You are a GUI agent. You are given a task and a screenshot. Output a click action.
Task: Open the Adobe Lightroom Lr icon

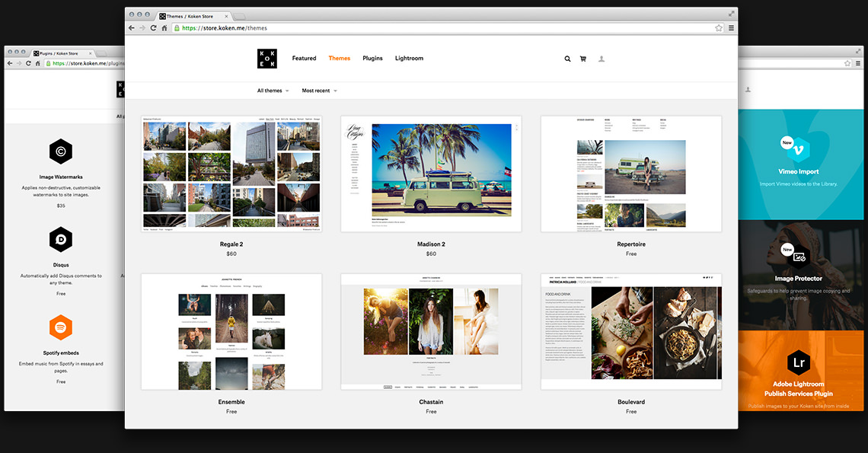(x=798, y=362)
